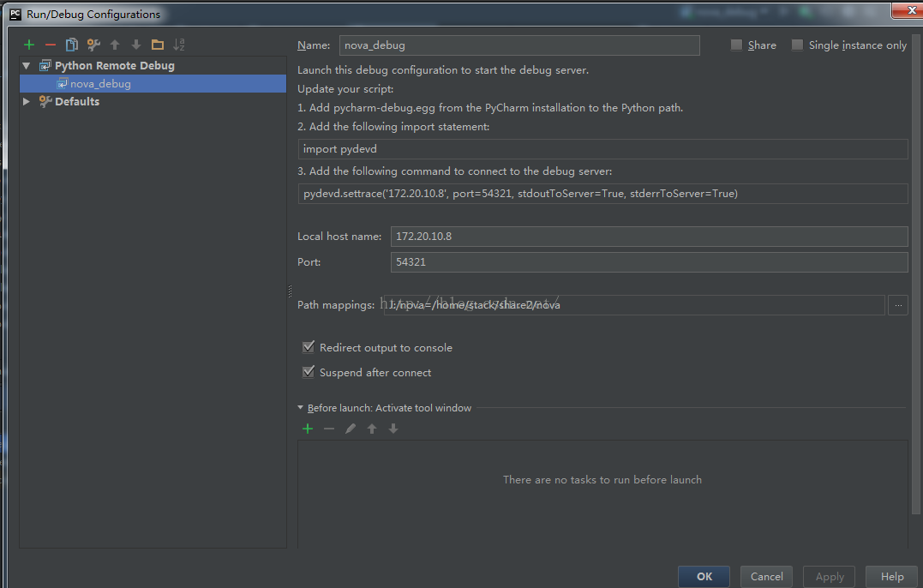The width and height of the screenshot is (923, 588).
Task: Add a before launch task
Action: click(x=308, y=429)
